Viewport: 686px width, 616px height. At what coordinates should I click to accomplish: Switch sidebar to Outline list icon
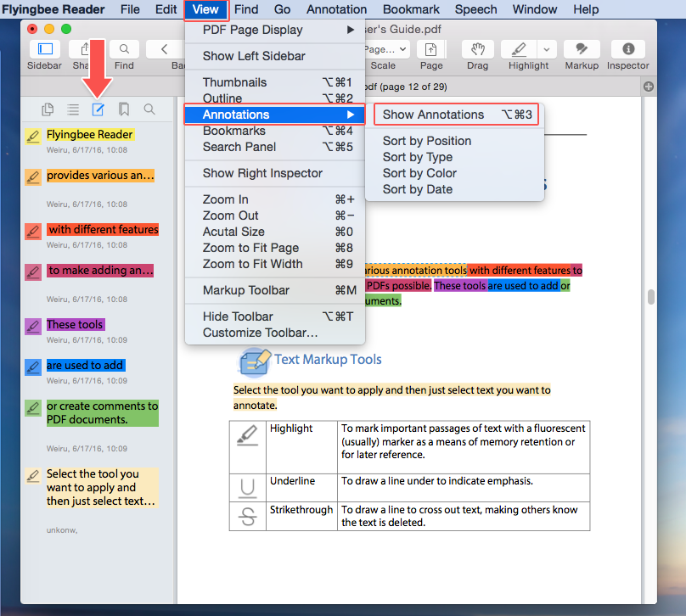tap(73, 109)
